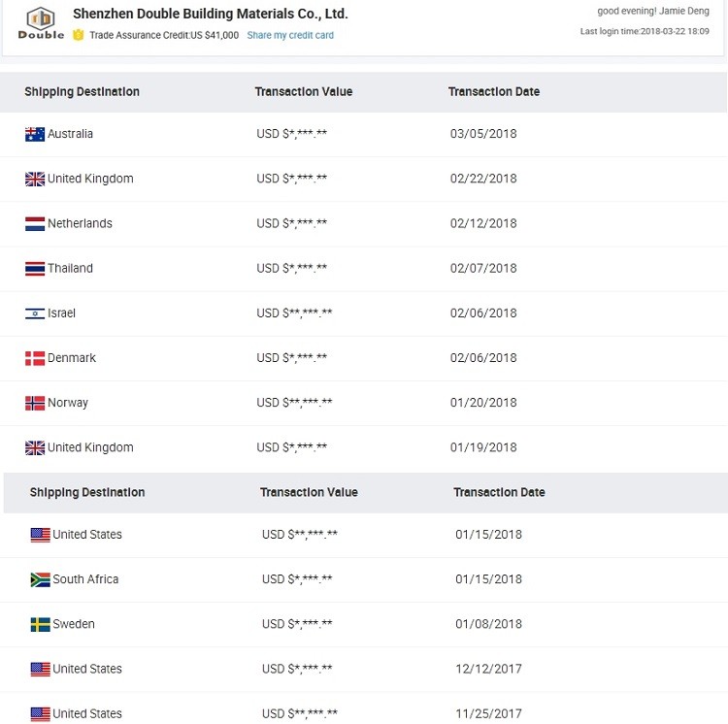728x724 pixels.
Task: Click the Israel flag icon
Action: (x=35, y=313)
